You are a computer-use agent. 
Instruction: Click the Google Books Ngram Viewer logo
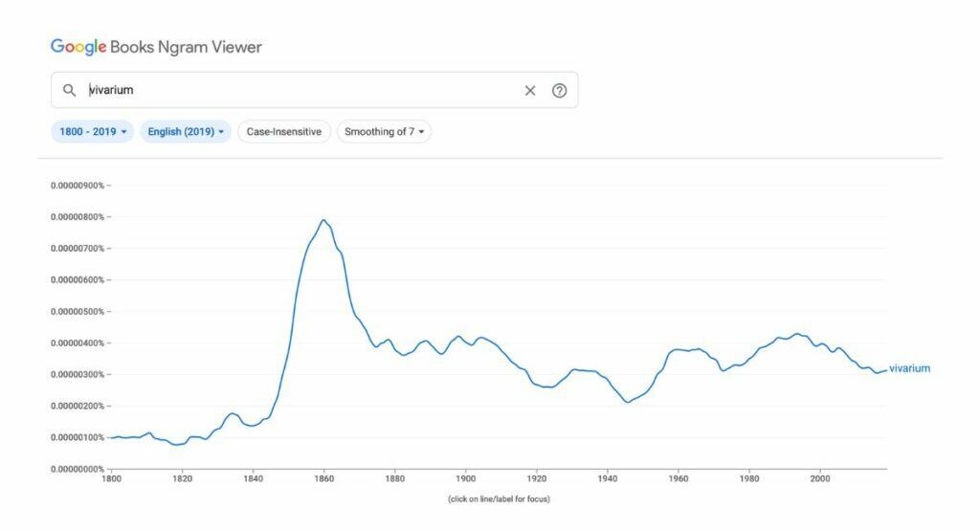[155, 47]
